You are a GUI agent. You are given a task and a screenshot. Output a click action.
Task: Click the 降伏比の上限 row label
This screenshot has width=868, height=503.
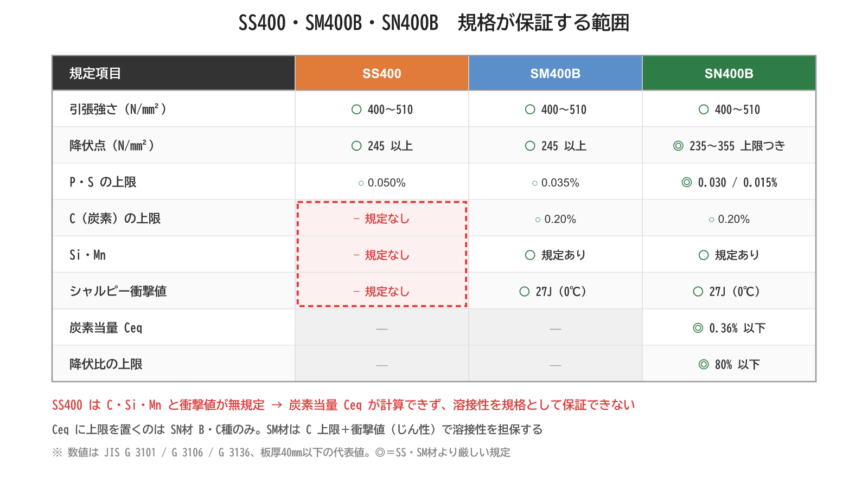[x=106, y=364]
